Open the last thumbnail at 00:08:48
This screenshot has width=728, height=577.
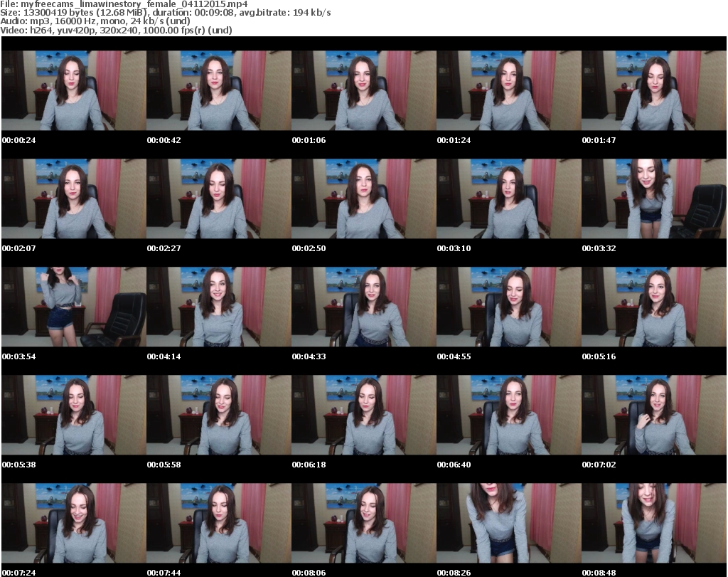coord(653,523)
